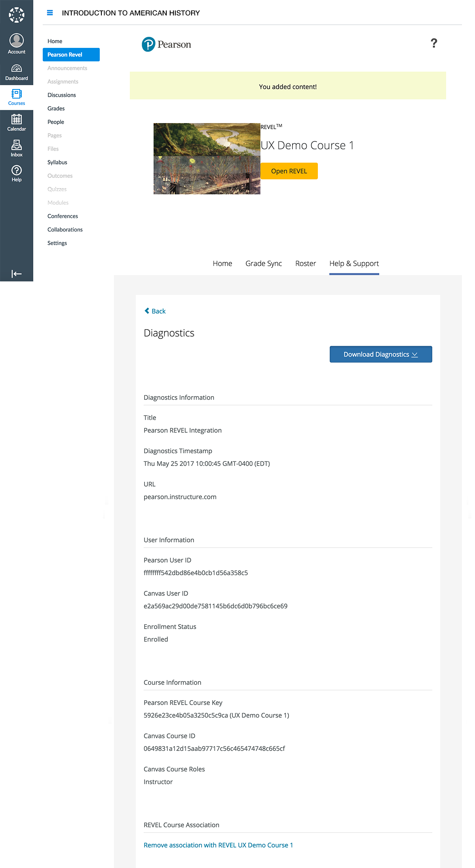Open Discussions in course menu

pyautogui.click(x=62, y=95)
